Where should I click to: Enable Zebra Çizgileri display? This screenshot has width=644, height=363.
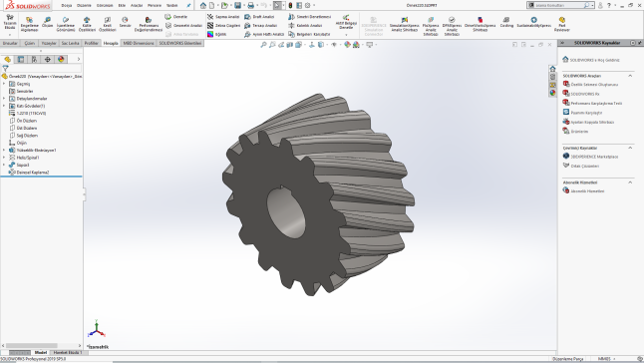[x=224, y=26]
